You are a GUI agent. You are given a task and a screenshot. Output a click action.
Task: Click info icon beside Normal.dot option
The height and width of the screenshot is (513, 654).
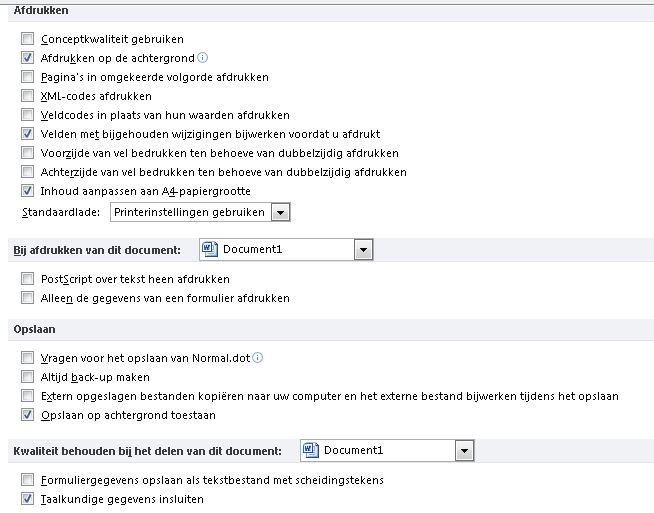click(258, 358)
